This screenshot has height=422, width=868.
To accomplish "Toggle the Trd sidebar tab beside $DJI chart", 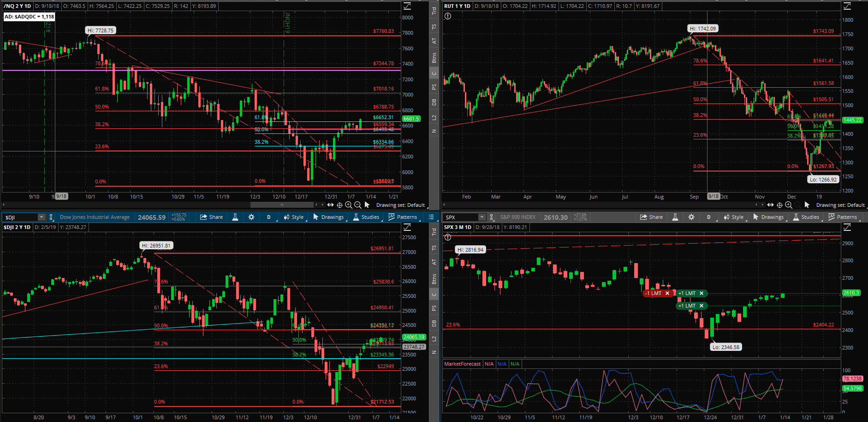I will click(434, 232).
